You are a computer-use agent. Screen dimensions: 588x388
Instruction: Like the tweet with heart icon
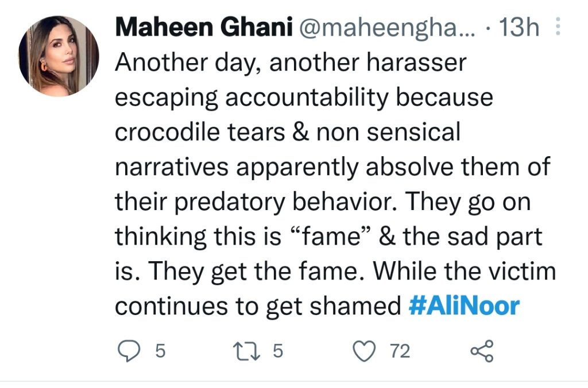(x=364, y=351)
